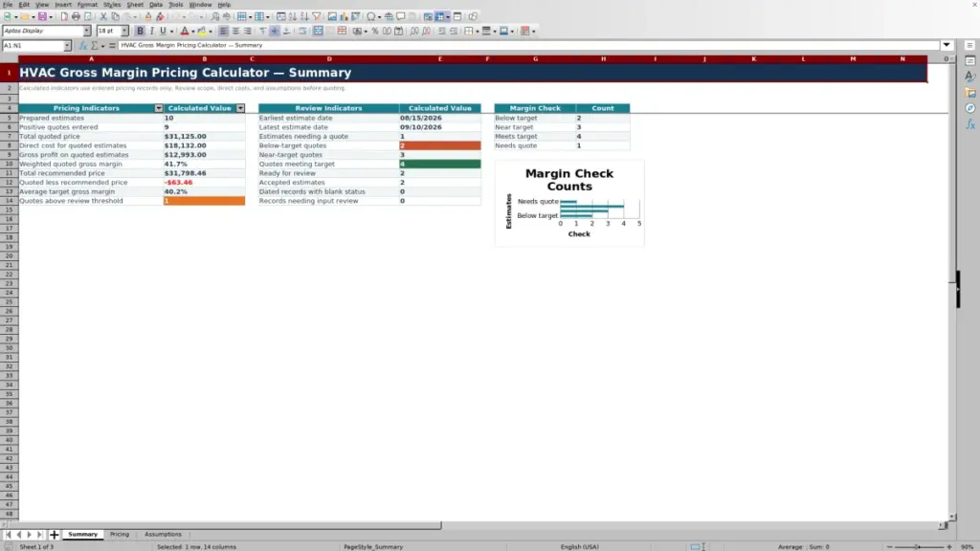Toggle Italic formatting

point(151,32)
